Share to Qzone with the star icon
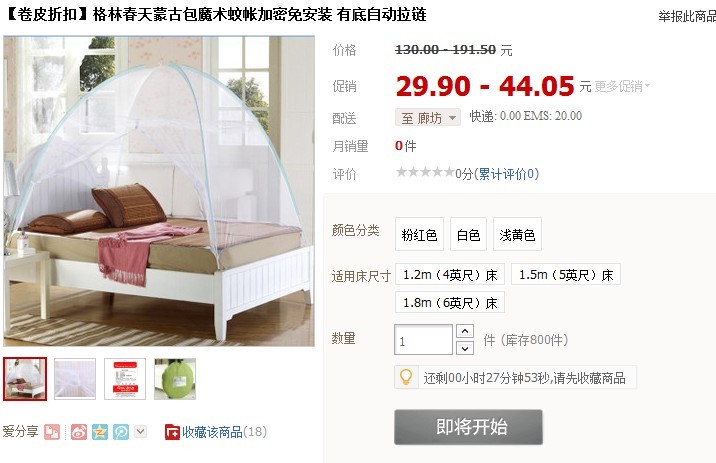 pyautogui.click(x=100, y=432)
